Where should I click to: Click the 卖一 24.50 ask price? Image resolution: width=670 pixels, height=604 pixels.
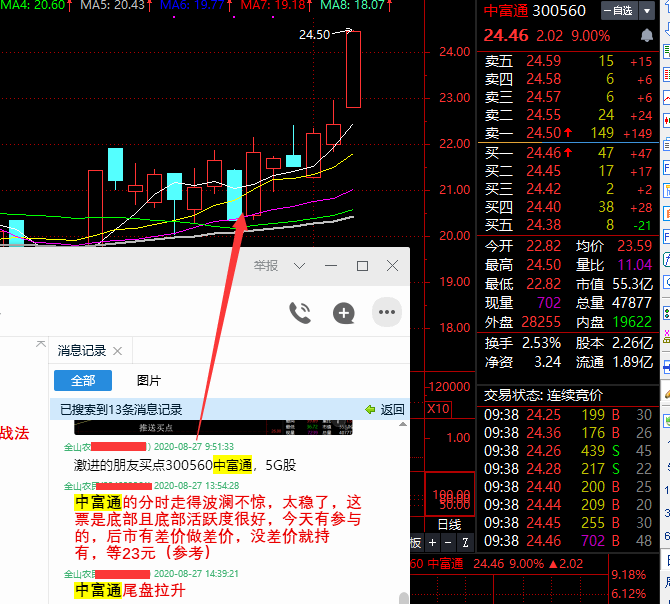click(x=543, y=133)
